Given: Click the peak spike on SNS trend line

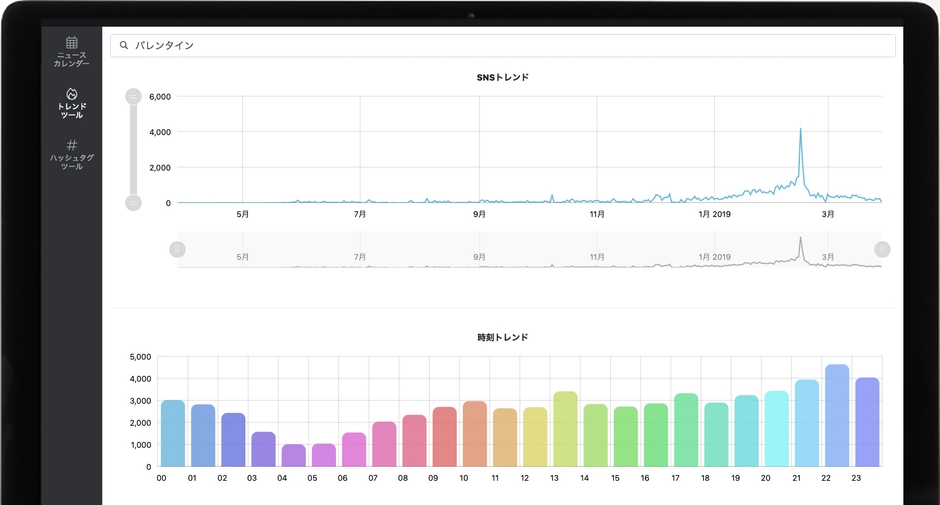Looking at the screenshot, I should (801, 130).
